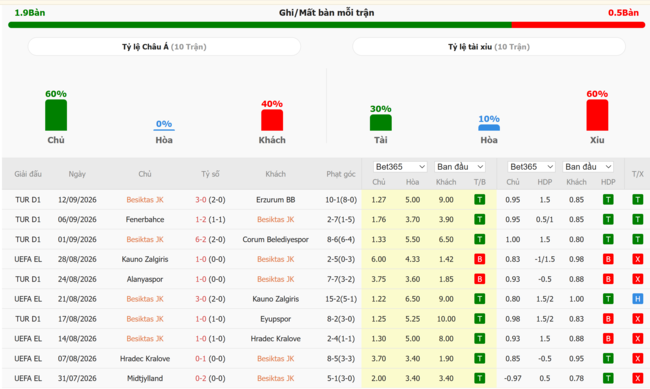Click the T/X icon in Fenerbahce row
Viewport: 650px width, 389px height.
point(637,219)
